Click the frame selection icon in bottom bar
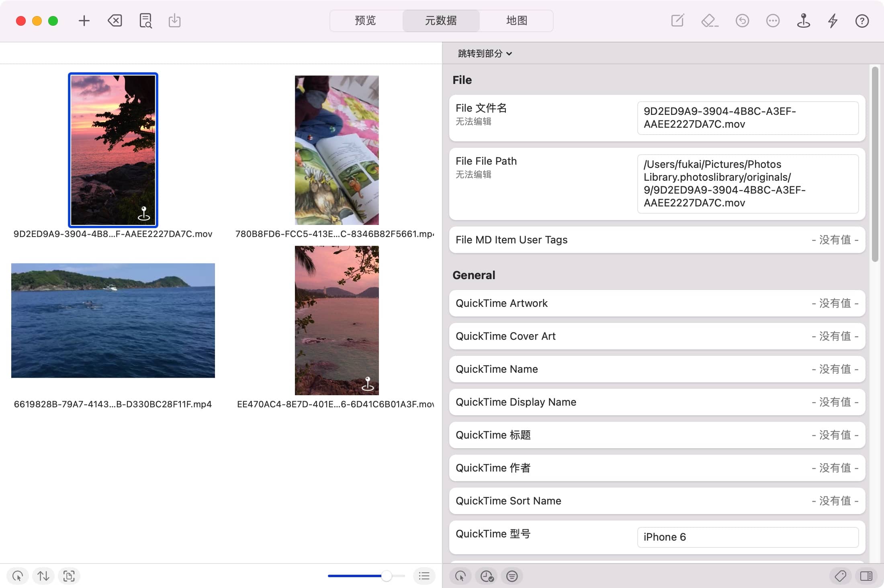The height and width of the screenshot is (588, 884). 69,576
